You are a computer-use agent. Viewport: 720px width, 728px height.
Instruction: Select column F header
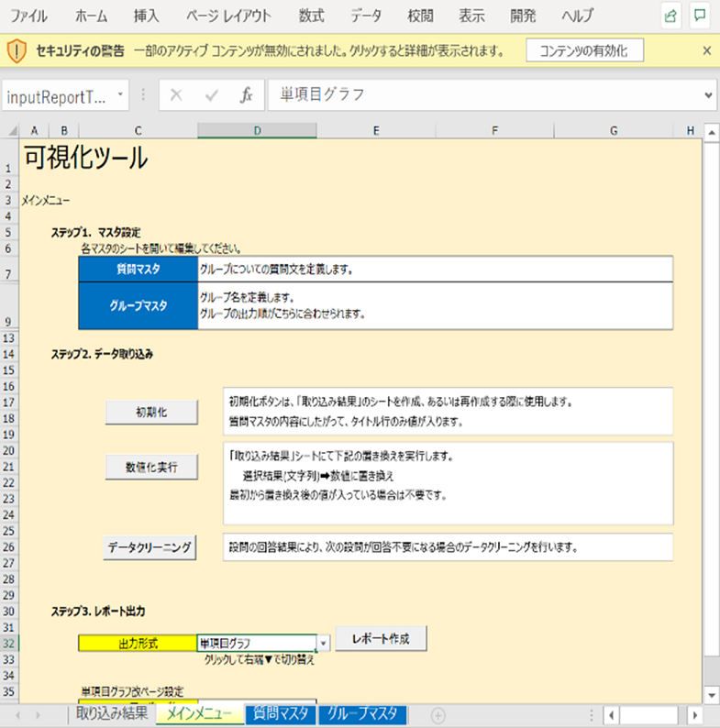pos(494,130)
